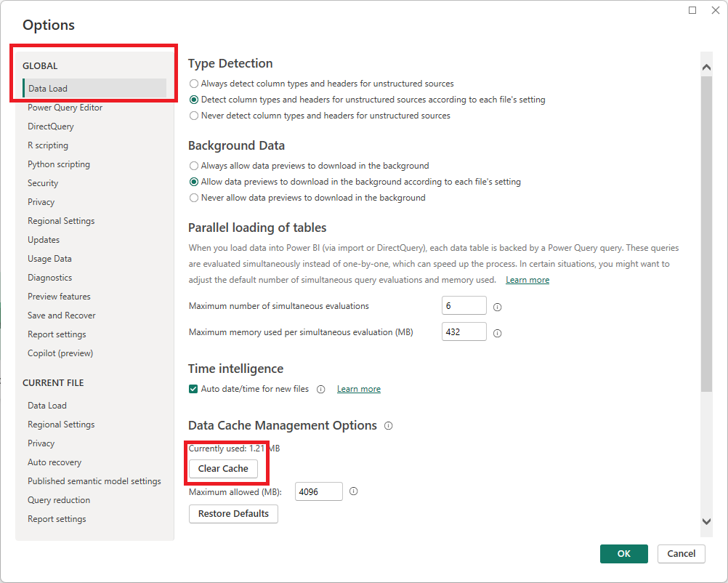The image size is (728, 583).
Task: Open Updates settings
Action: pyautogui.click(x=44, y=240)
